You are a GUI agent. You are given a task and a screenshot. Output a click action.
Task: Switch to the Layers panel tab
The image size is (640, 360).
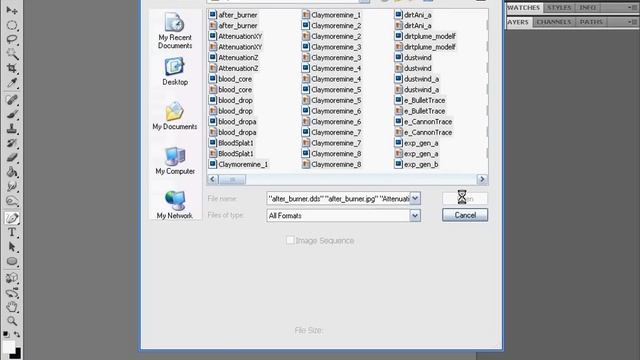pyautogui.click(x=518, y=22)
